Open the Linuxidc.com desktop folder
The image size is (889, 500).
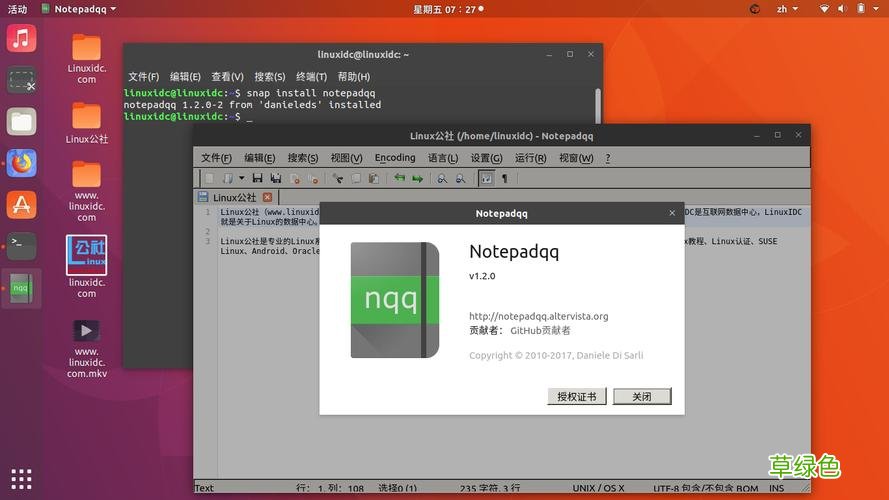click(x=87, y=59)
